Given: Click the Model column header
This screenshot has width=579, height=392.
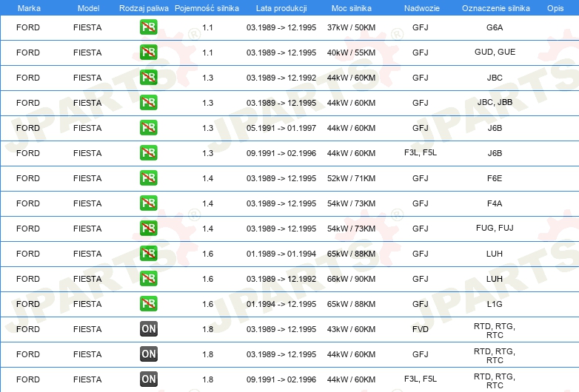Looking at the screenshot, I should (x=88, y=8).
